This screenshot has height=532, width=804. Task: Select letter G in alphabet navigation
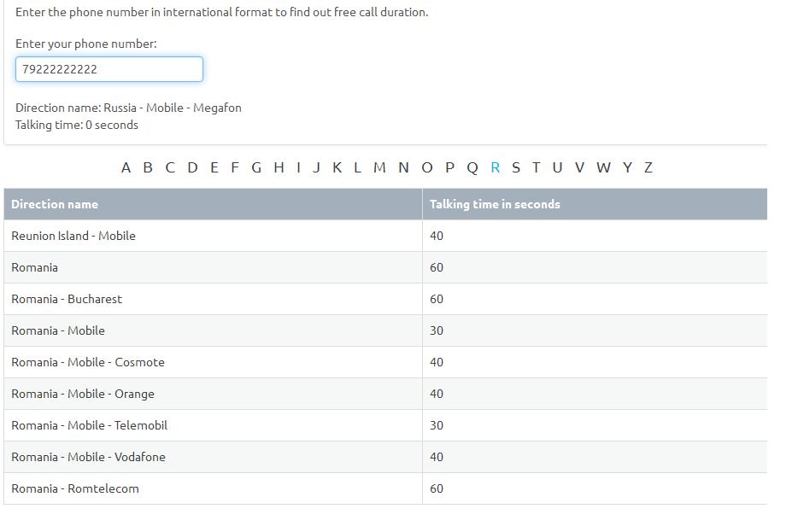256,167
